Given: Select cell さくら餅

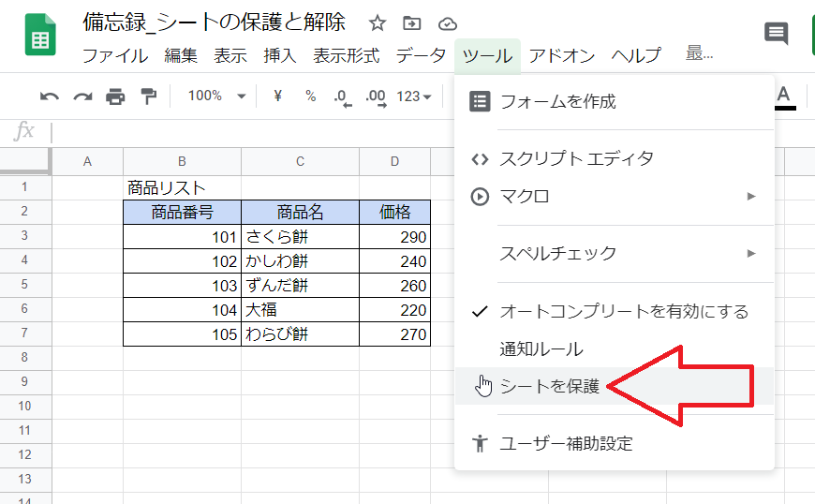Looking at the screenshot, I should (x=300, y=236).
